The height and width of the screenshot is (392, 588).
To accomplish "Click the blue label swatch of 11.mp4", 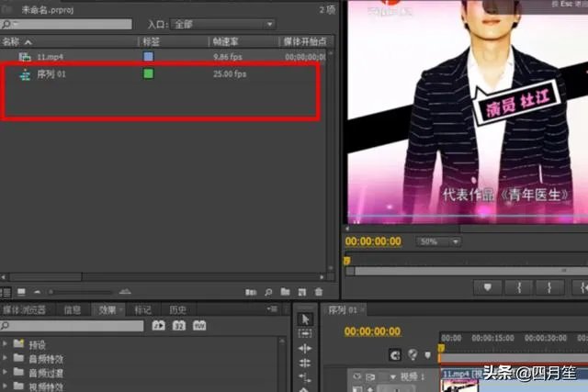I will click(x=149, y=57).
